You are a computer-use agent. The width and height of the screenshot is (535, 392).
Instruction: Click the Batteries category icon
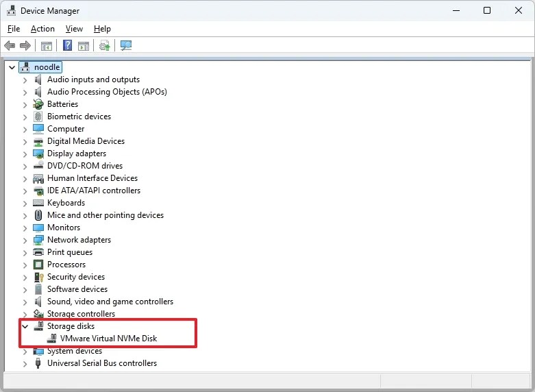click(38, 104)
